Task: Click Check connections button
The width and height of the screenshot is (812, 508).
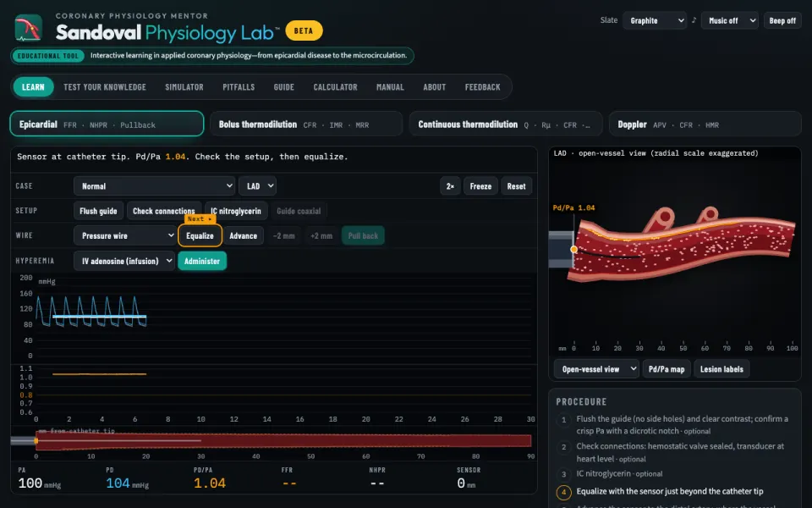Action: tap(163, 211)
